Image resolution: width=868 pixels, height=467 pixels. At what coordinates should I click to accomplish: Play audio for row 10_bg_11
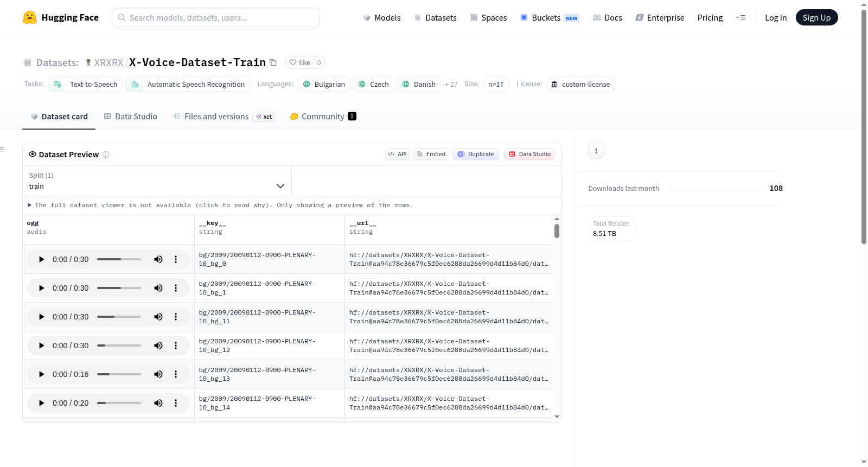(41, 317)
